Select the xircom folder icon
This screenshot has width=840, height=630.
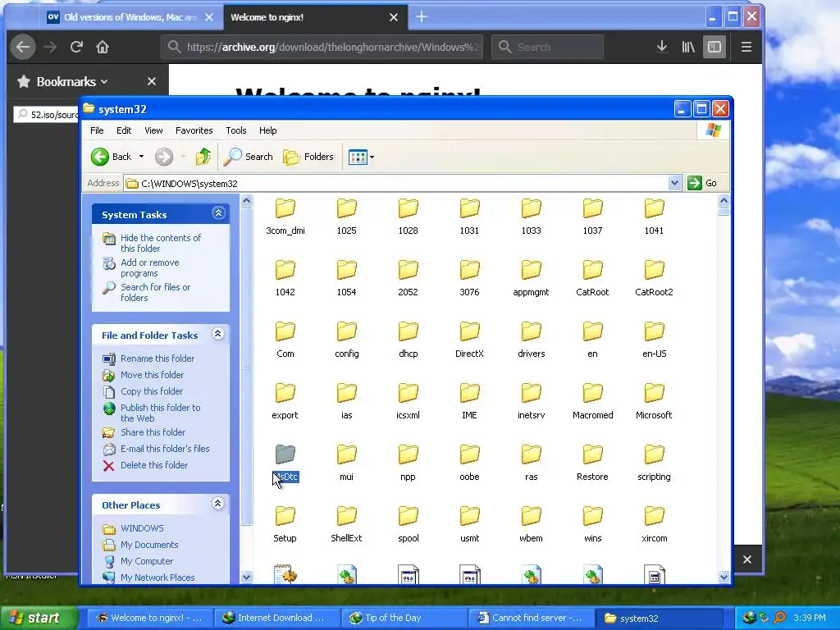[x=654, y=517]
